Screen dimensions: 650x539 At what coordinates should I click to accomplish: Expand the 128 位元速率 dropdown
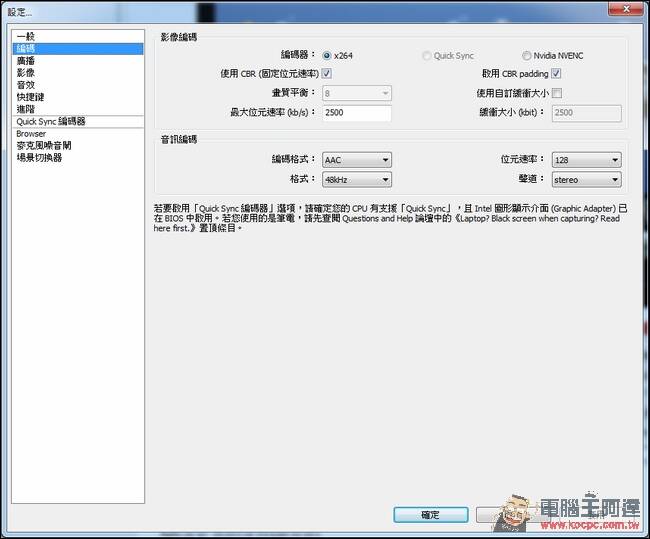point(586,160)
